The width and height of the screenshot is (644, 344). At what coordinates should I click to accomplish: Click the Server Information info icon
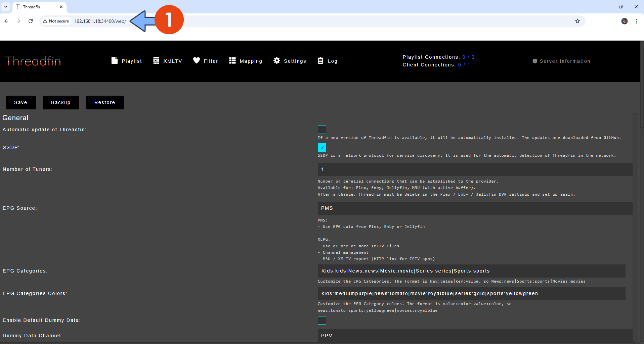pos(535,61)
